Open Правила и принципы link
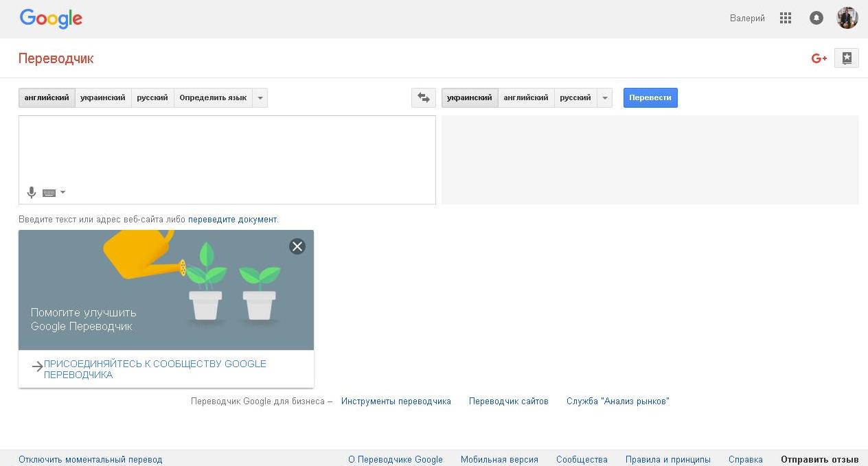The width and height of the screenshot is (868, 466). pyautogui.click(x=668, y=460)
